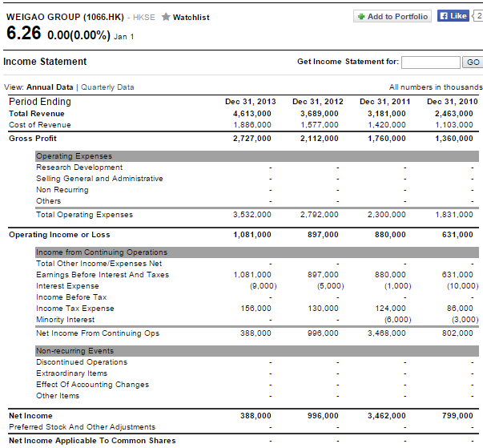Click Cost of Revenue value 1,886,000
The width and height of the screenshot is (483, 448).
click(252, 125)
